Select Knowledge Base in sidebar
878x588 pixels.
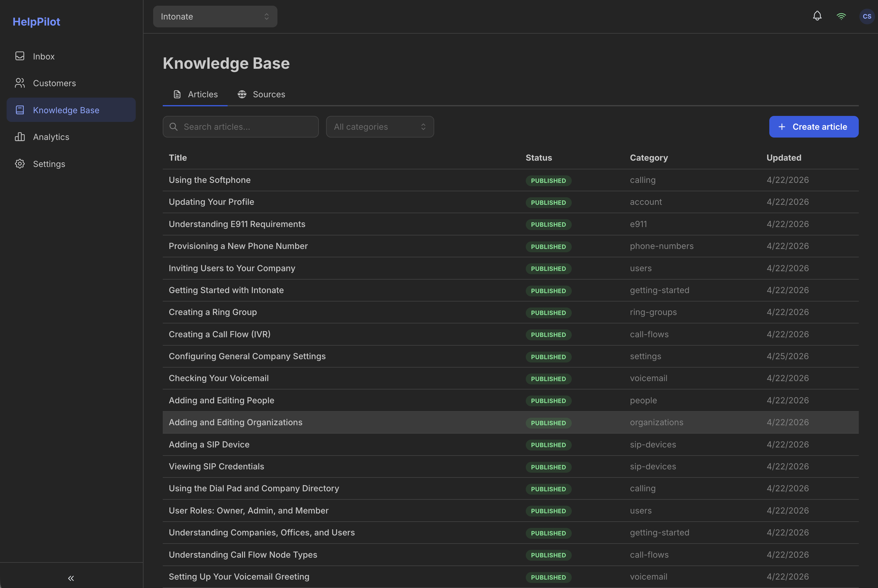pos(71,110)
